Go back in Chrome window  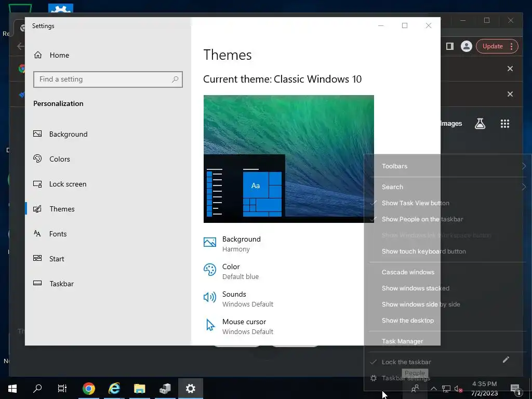[x=20, y=46]
